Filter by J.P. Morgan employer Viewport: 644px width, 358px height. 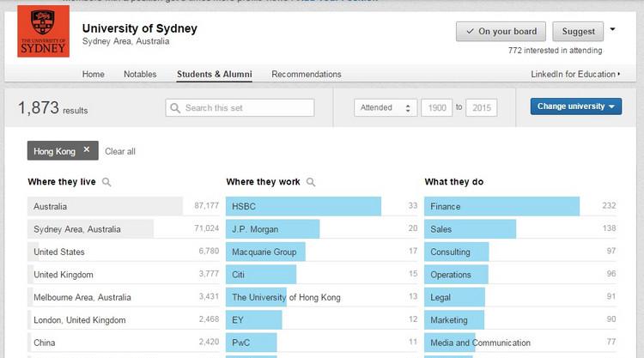tap(322, 228)
